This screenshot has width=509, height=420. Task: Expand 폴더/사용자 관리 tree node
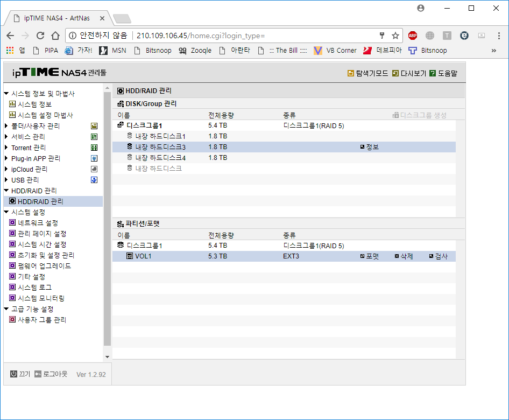(x=6, y=125)
